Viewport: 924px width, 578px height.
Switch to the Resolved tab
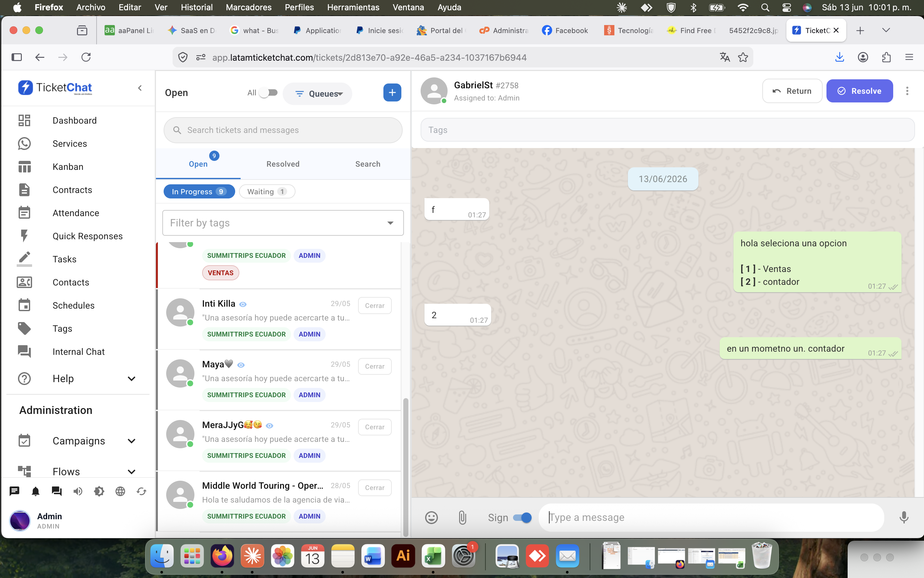pyautogui.click(x=283, y=164)
